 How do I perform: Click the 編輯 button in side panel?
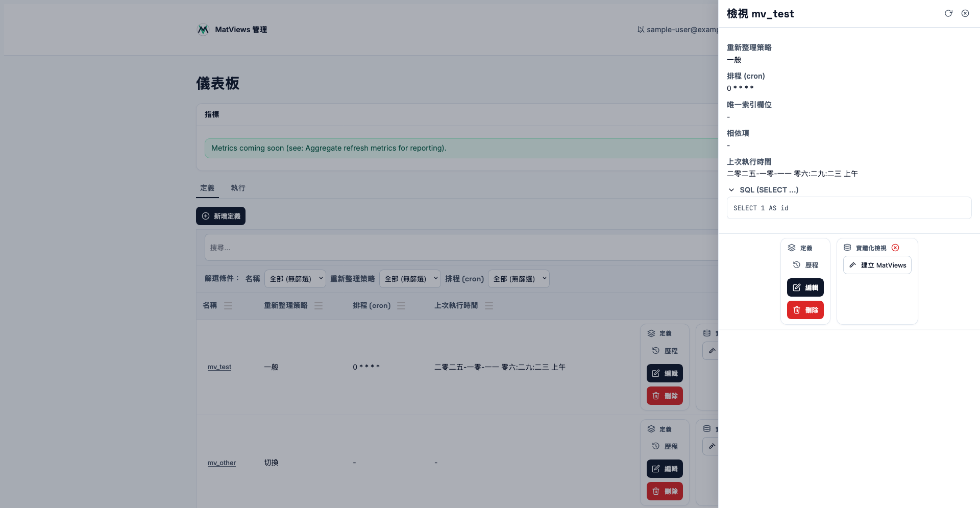[805, 287]
